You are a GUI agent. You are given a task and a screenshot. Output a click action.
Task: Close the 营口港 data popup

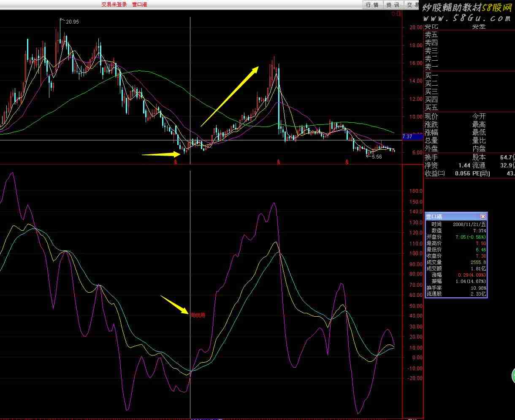point(483,216)
